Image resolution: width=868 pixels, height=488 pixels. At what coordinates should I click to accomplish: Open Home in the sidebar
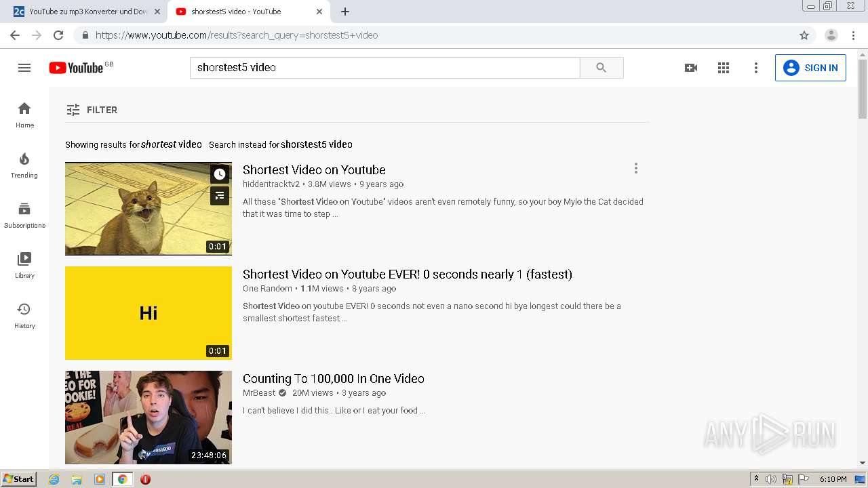tap(24, 115)
